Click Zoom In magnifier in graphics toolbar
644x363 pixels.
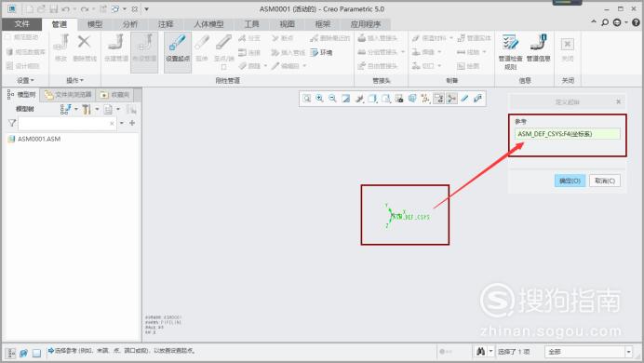pyautogui.click(x=319, y=99)
